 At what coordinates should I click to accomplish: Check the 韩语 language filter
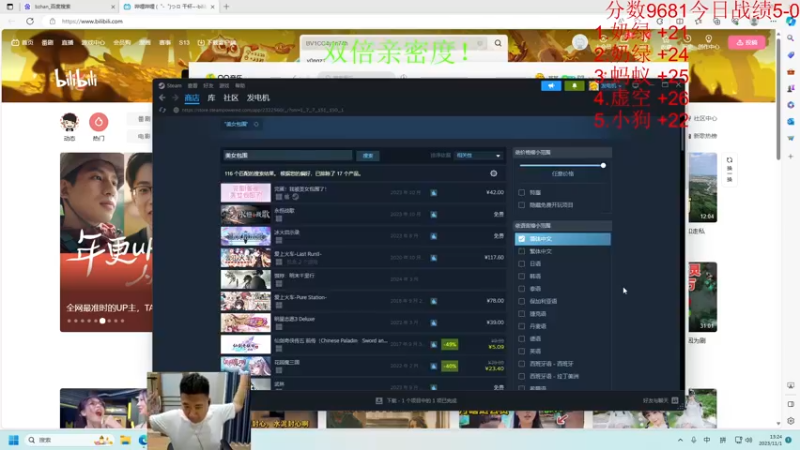coord(521,276)
